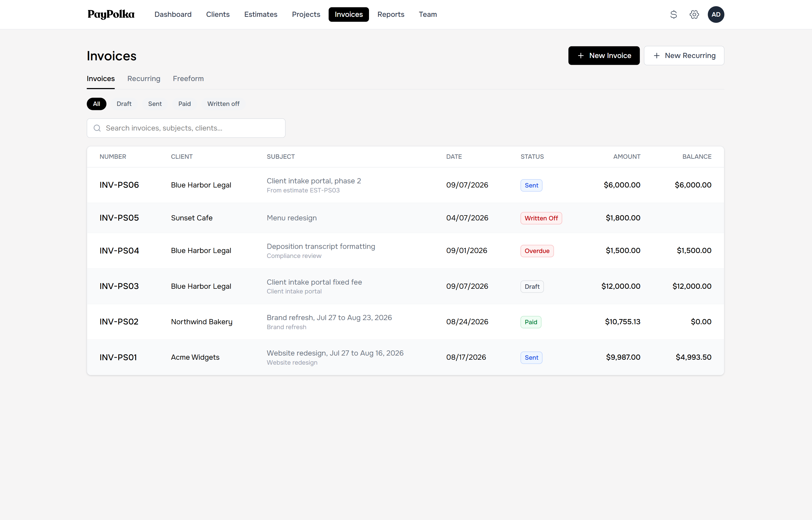Focus the search invoices field
812x520 pixels.
click(186, 128)
